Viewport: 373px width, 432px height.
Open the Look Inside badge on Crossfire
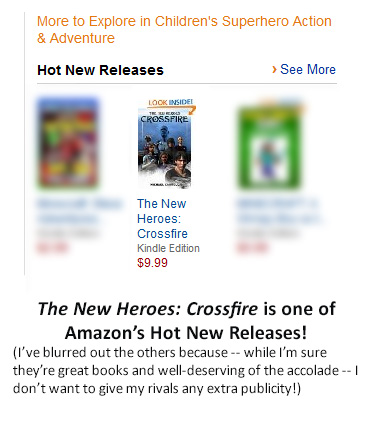[x=171, y=104]
